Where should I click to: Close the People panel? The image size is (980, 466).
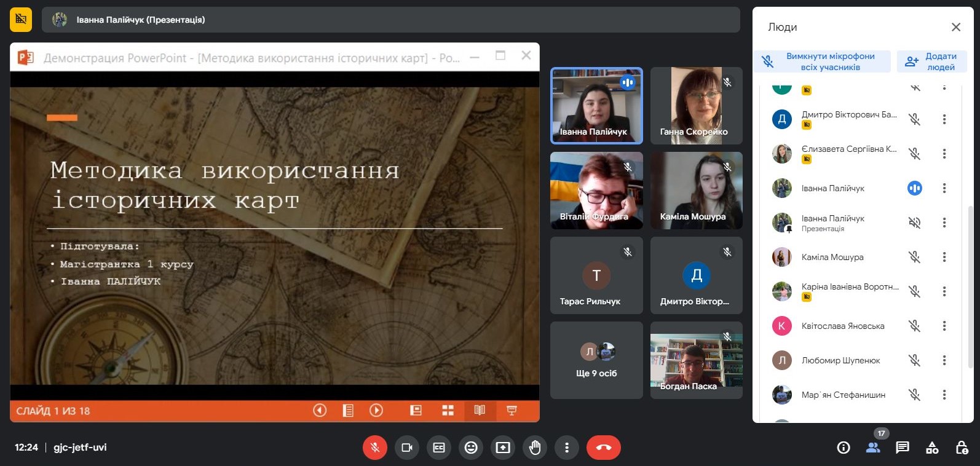[955, 27]
